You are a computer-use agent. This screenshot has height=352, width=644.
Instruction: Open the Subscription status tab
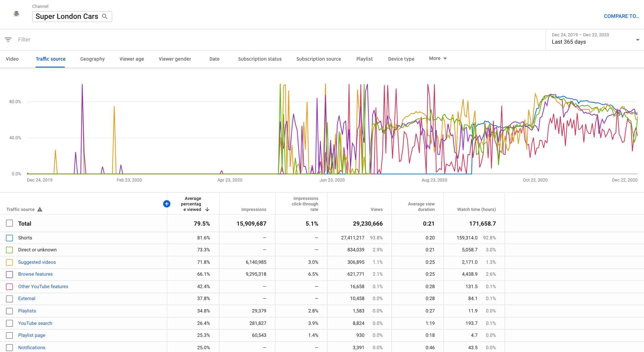(x=260, y=59)
